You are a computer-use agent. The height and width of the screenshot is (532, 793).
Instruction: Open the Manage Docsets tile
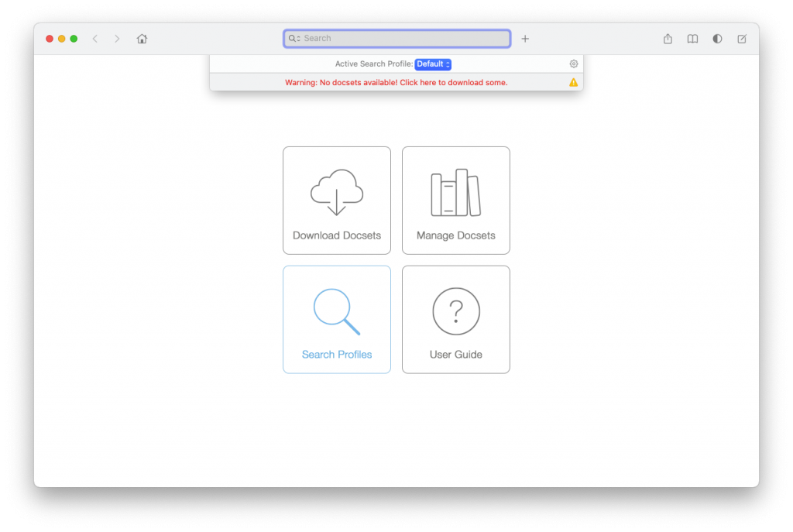(x=455, y=201)
